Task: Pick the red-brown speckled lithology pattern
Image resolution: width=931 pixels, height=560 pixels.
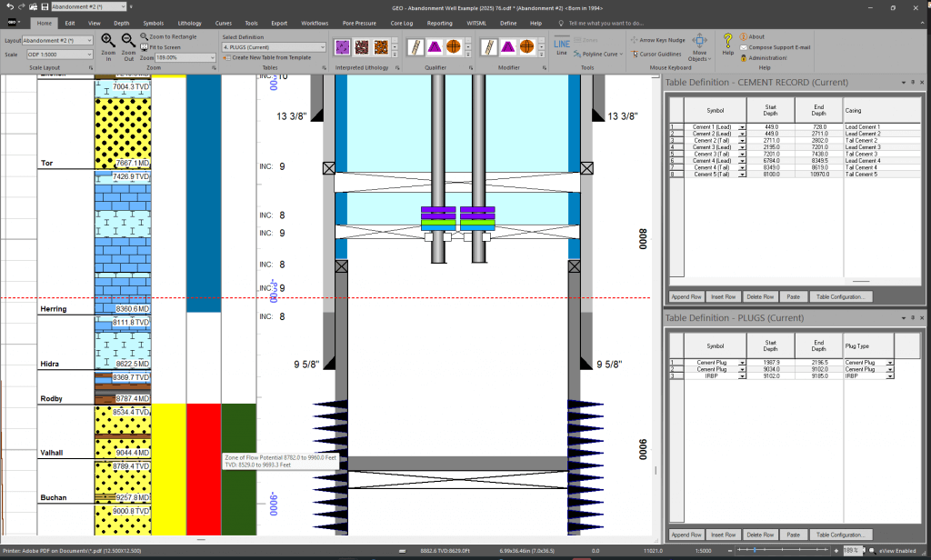Action: [x=362, y=47]
